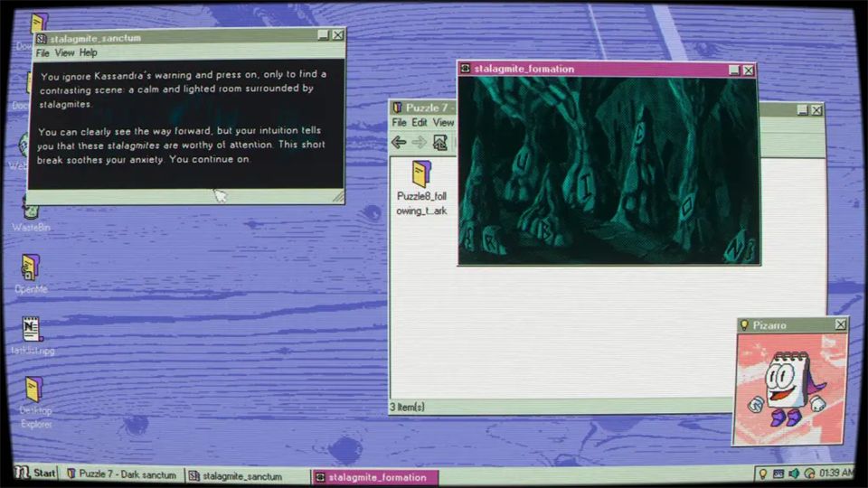Screen dimensions: 868x488
Task: Open Help menu in stalagmite_sanctum window
Action: (88, 53)
